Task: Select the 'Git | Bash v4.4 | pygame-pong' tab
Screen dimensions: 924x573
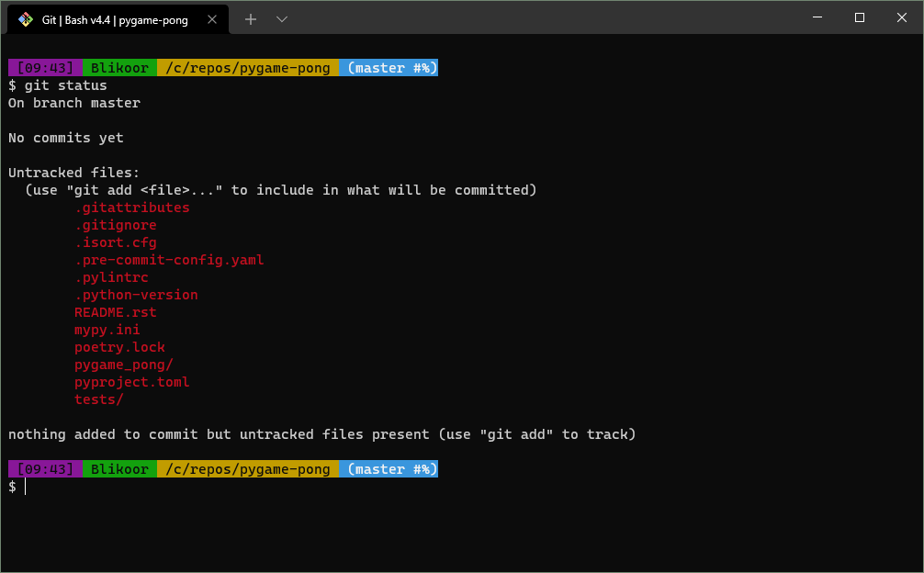Action: coord(118,19)
